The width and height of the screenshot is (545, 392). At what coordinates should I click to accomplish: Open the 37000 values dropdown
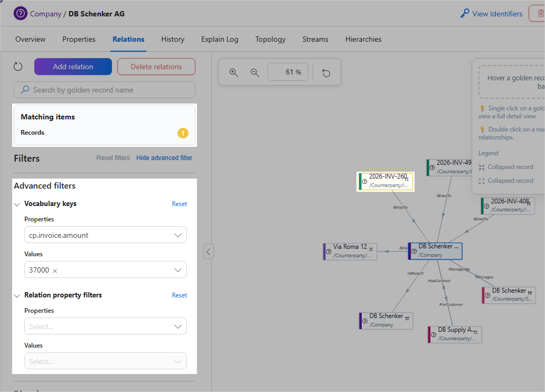pyautogui.click(x=105, y=269)
